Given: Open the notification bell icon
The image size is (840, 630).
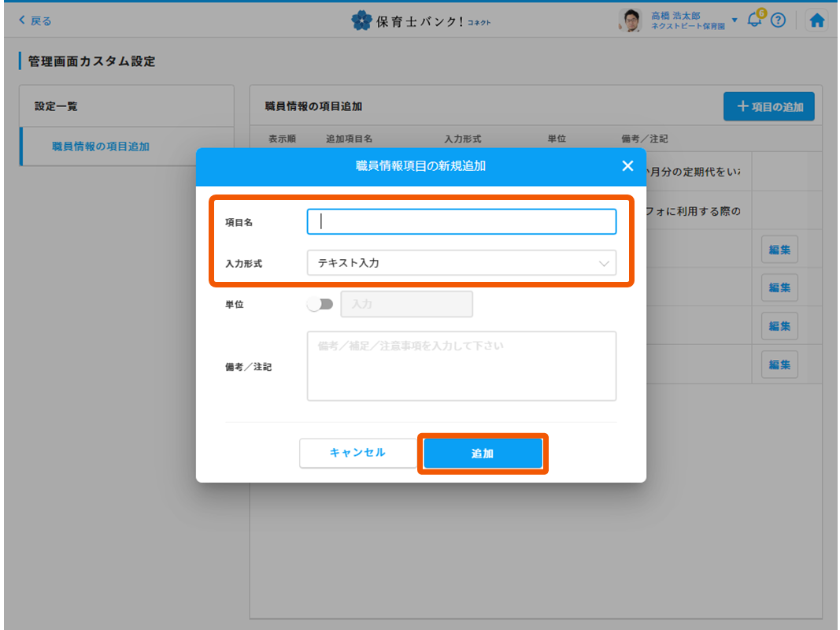Looking at the screenshot, I should coord(755,20).
